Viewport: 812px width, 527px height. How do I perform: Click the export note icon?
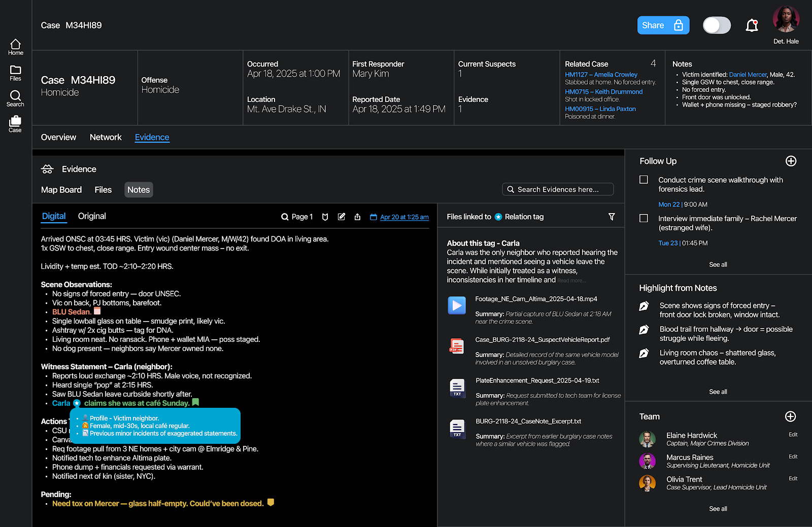click(357, 217)
